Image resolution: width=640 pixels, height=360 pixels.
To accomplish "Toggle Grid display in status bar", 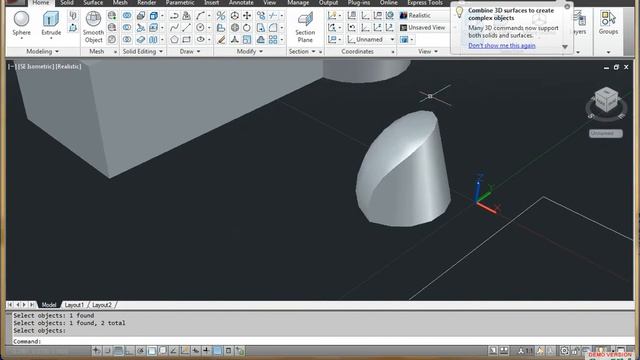I will (118, 351).
